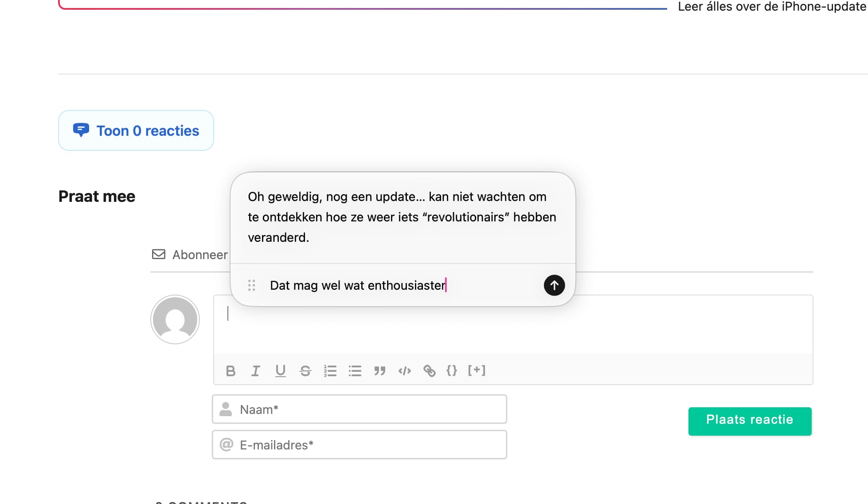
Task: Click the commenter avatar placeholder
Action: (x=175, y=319)
